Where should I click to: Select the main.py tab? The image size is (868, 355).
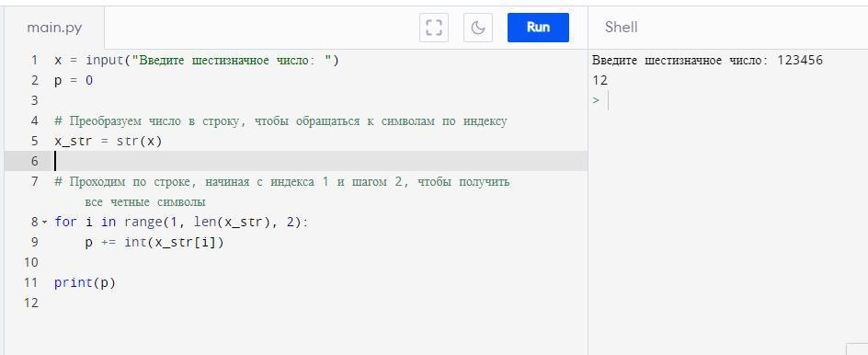pyautogui.click(x=54, y=28)
